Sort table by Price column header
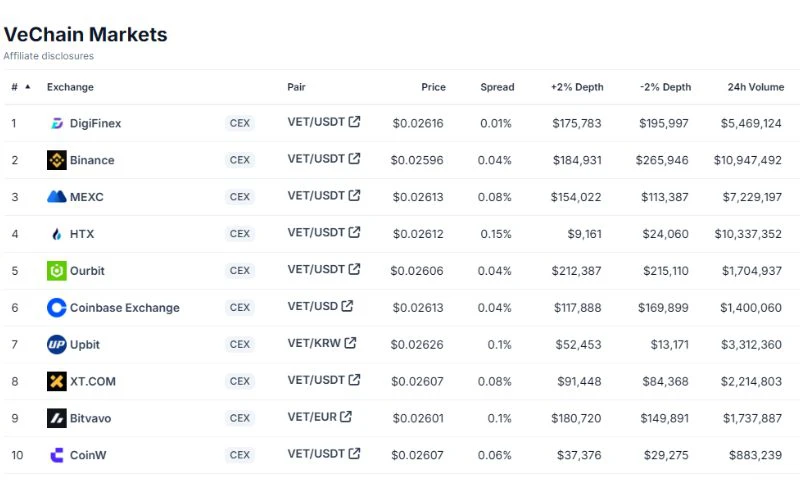The image size is (800, 500). (x=433, y=87)
